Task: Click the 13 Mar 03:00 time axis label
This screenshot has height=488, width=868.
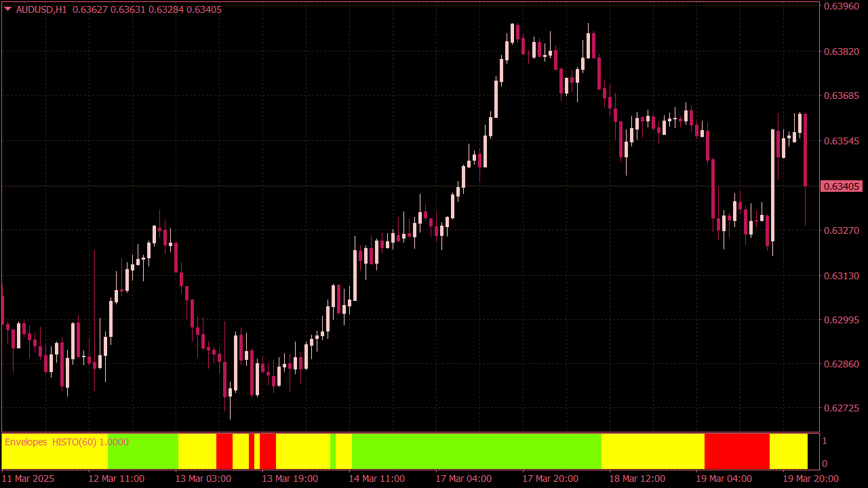Action: 203,479
